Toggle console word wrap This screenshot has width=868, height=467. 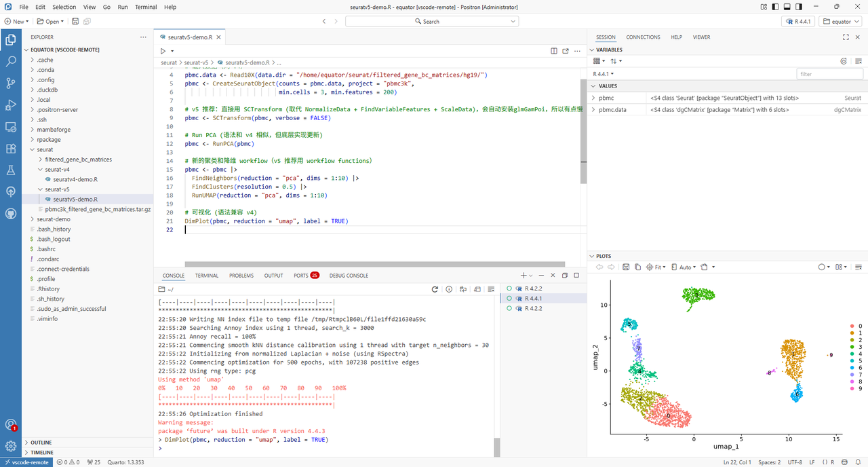click(x=462, y=289)
